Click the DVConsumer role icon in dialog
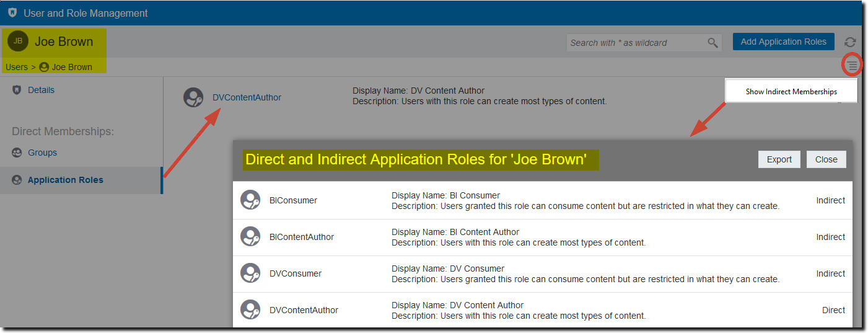 tap(250, 273)
